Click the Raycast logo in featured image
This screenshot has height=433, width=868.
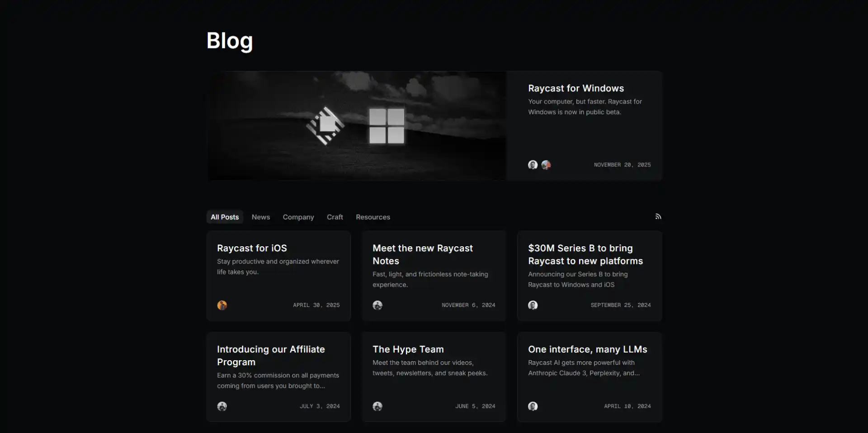(x=325, y=126)
